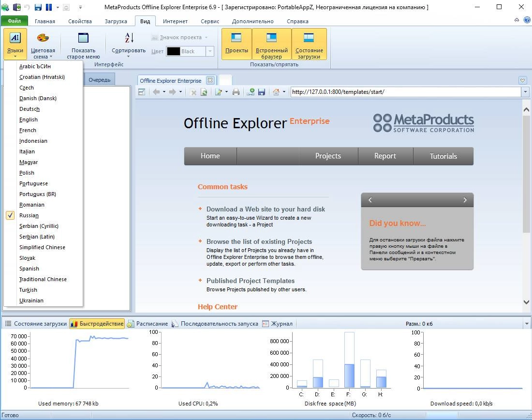
Task: Expand the Значок проекта dropdown
Action: coord(206,37)
